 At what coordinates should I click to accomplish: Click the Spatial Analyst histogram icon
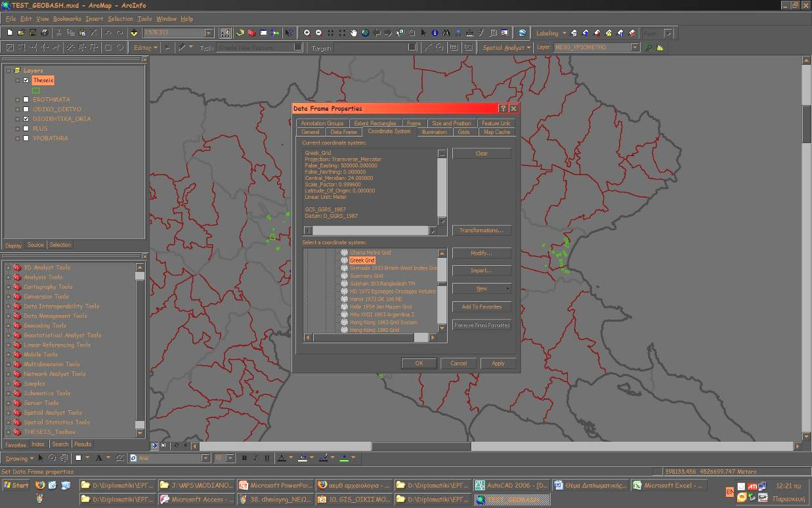pos(660,47)
